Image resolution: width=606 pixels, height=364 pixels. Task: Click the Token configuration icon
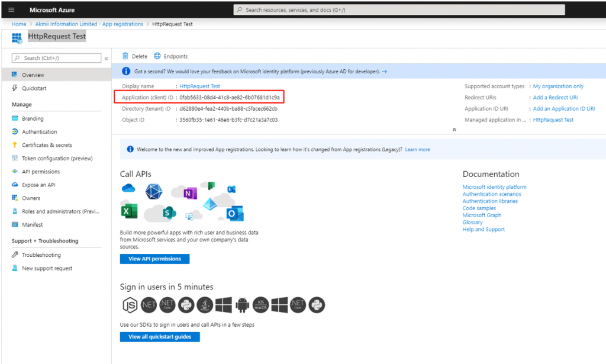point(15,158)
